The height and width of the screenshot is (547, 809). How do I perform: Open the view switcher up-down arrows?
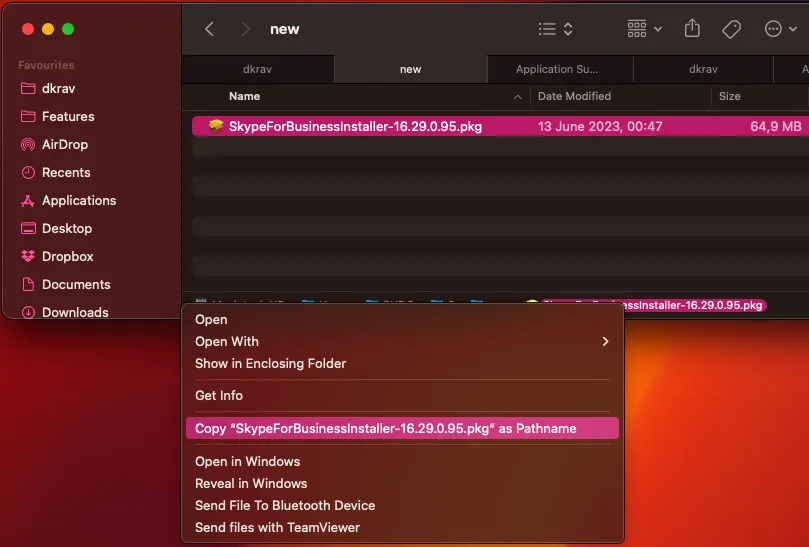[568, 29]
